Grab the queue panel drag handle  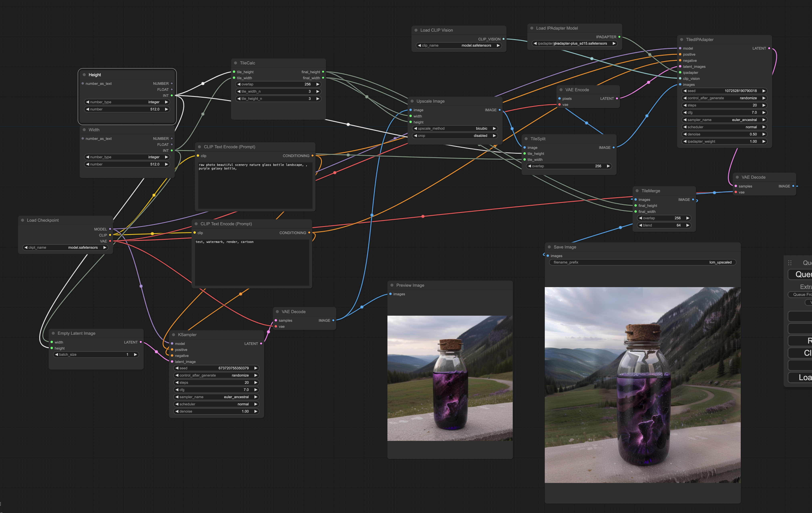[790, 263]
